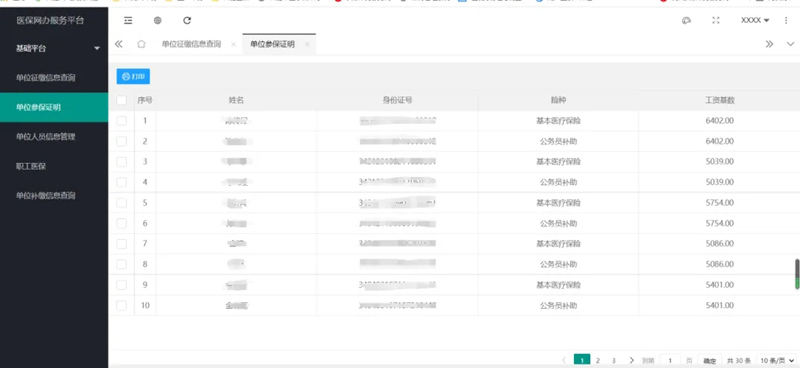Click the blue 打印 print button
Image resolution: width=800 pixels, height=368 pixels.
coord(133,77)
